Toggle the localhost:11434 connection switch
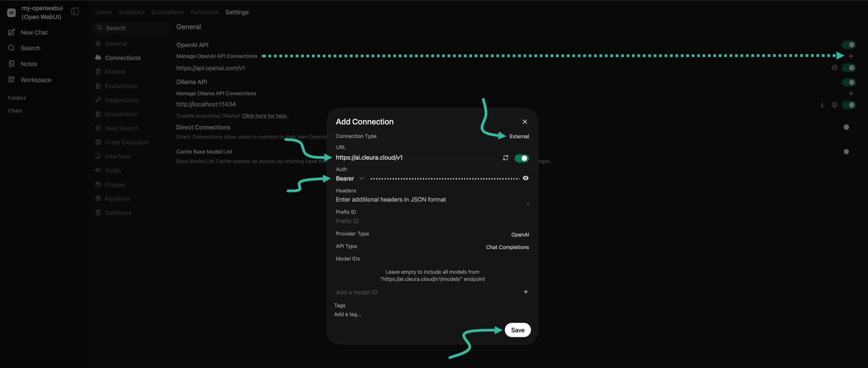Viewport: 868px width, 368px height. coord(849,105)
